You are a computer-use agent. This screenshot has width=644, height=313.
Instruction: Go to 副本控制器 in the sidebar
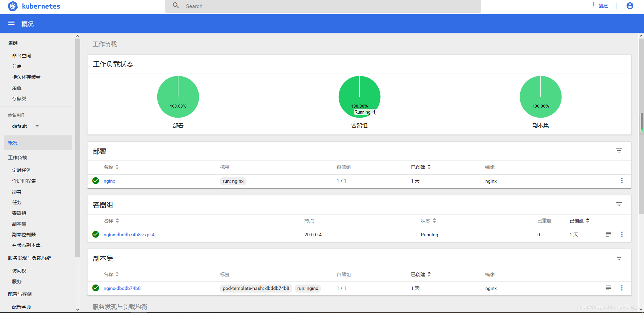click(24, 235)
